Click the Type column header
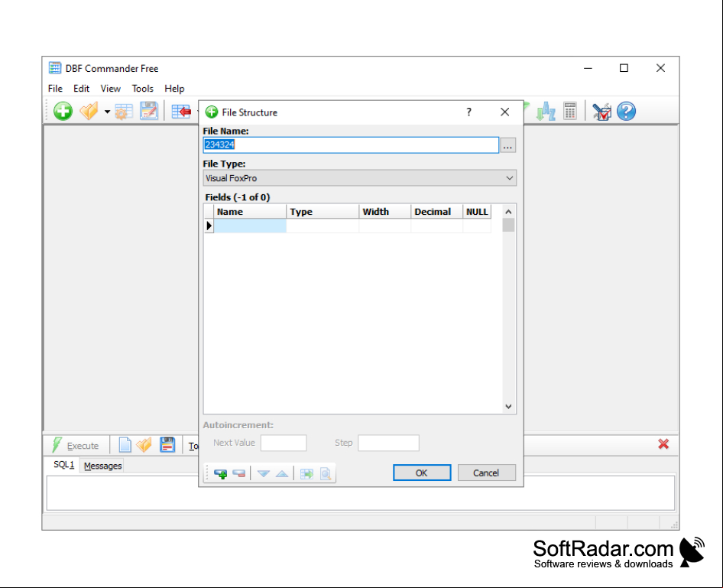 pos(323,212)
